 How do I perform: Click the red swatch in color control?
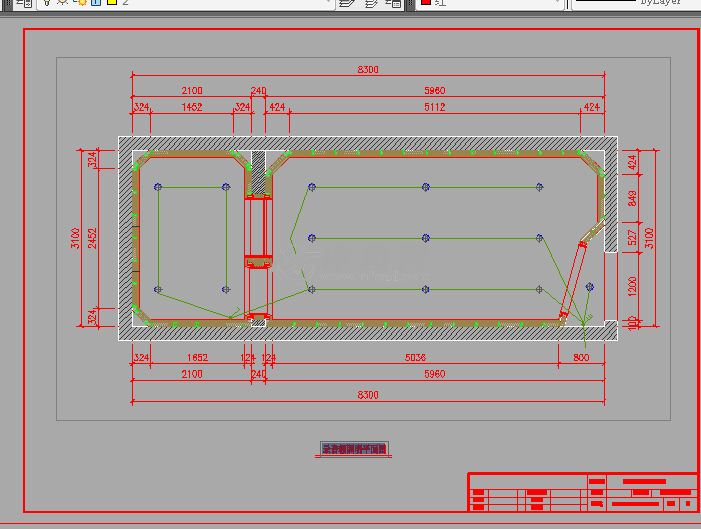click(x=425, y=4)
